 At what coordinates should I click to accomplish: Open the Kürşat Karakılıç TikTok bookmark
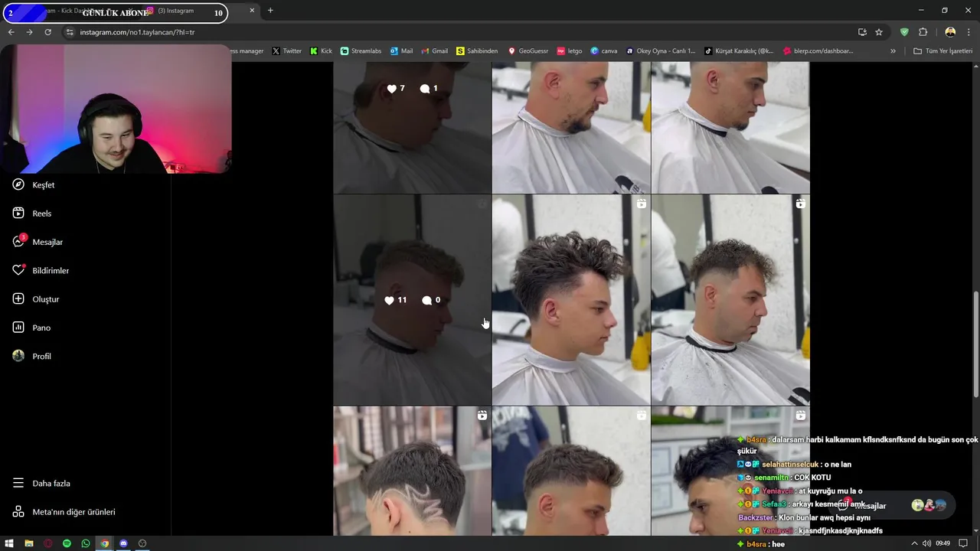pyautogui.click(x=739, y=51)
